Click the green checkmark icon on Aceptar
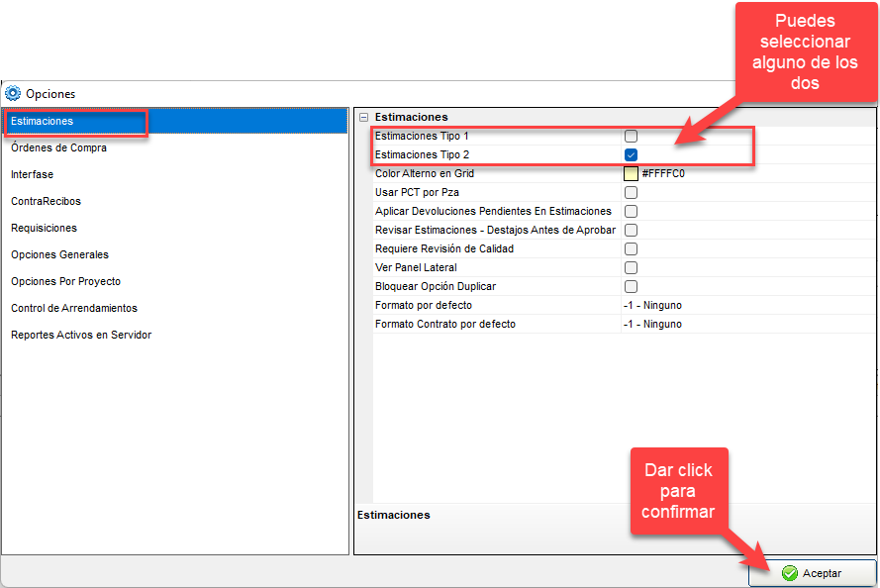 coord(789,573)
